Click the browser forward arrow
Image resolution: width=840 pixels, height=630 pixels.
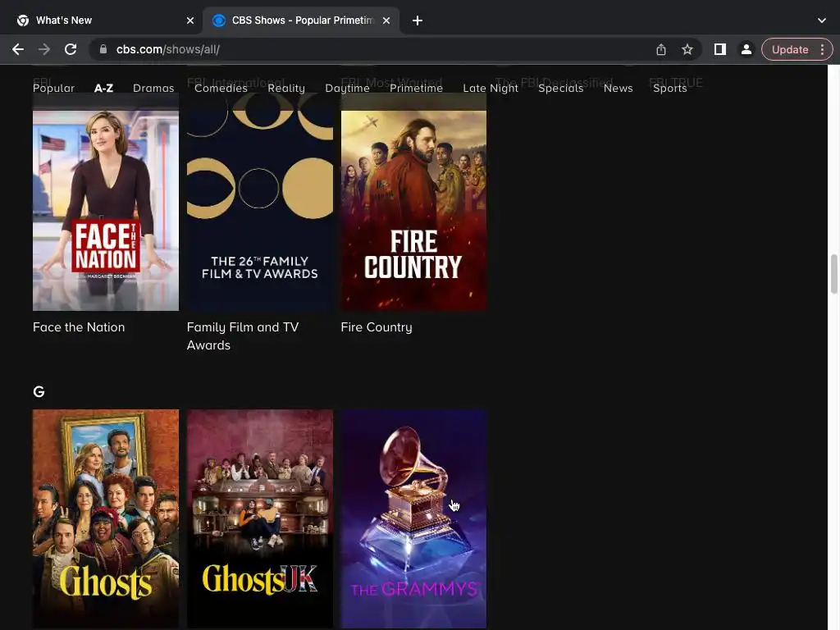coord(44,49)
